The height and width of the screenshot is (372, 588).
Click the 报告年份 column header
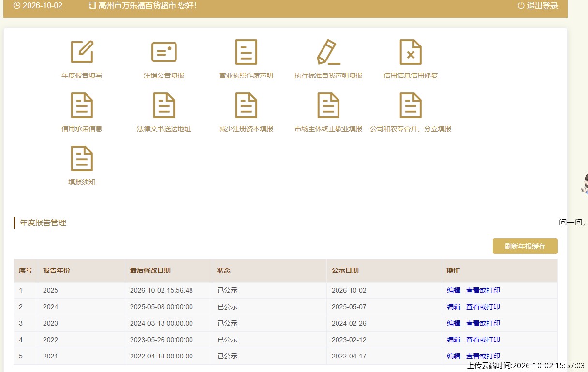point(57,270)
